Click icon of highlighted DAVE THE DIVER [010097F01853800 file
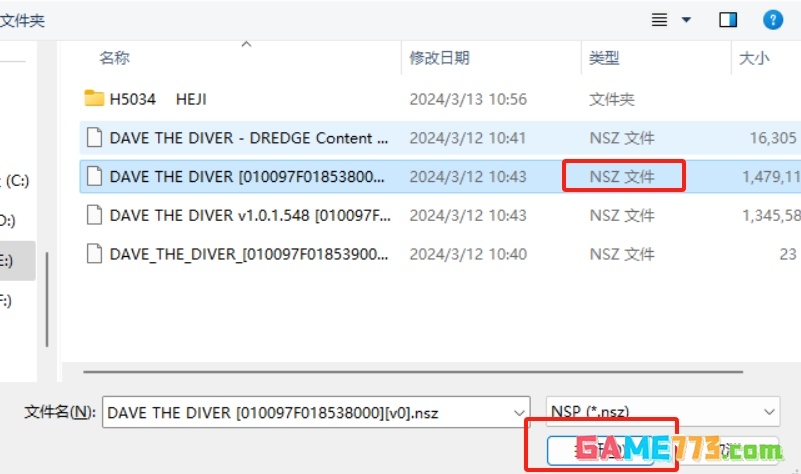The height and width of the screenshot is (474, 801). pos(94,176)
